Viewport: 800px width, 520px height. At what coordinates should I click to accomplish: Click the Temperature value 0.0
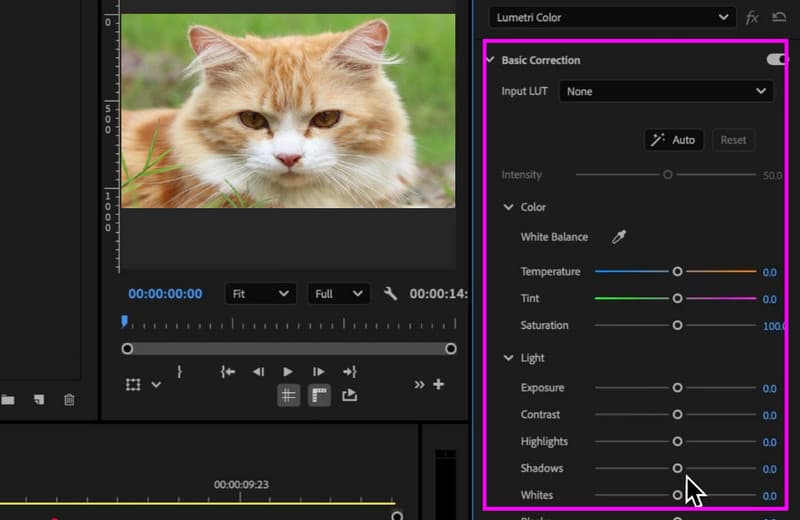tap(769, 273)
